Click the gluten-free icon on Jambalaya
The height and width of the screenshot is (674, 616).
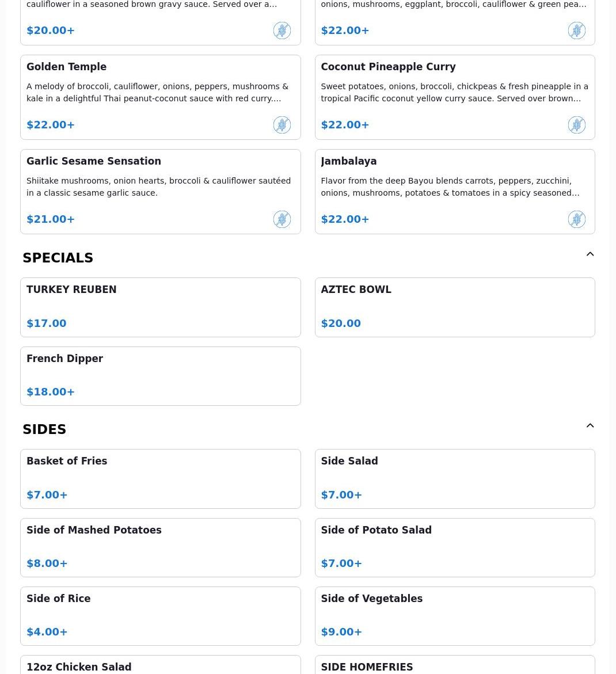tap(576, 219)
